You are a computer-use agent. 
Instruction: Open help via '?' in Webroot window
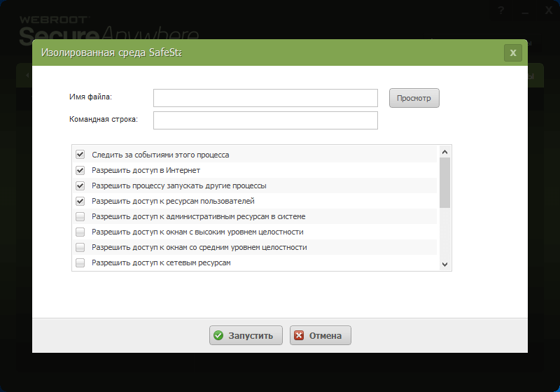click(501, 10)
